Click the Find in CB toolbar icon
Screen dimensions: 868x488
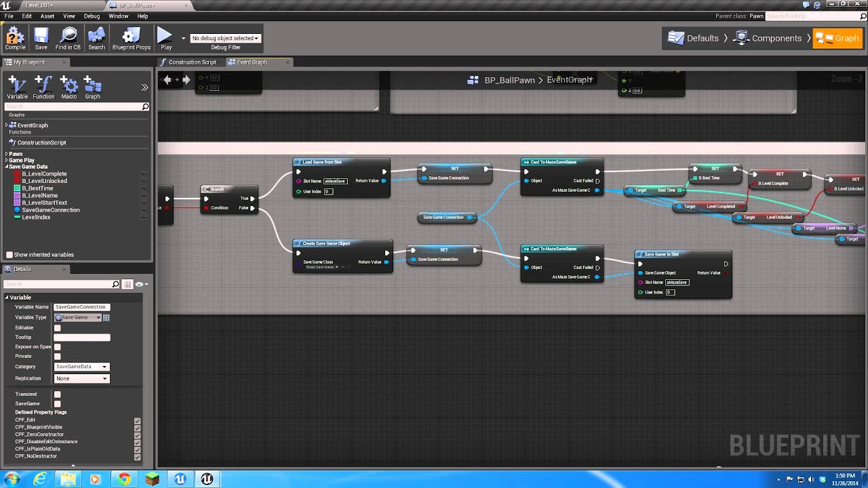tap(68, 39)
